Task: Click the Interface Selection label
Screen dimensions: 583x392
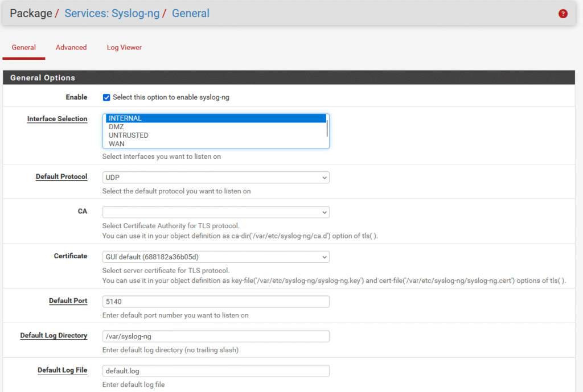Action: pyautogui.click(x=58, y=119)
